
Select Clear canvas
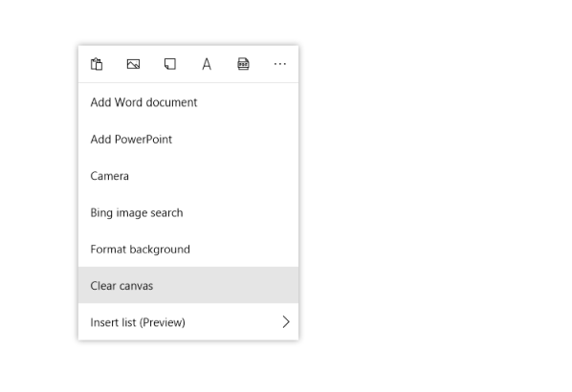[x=188, y=285]
